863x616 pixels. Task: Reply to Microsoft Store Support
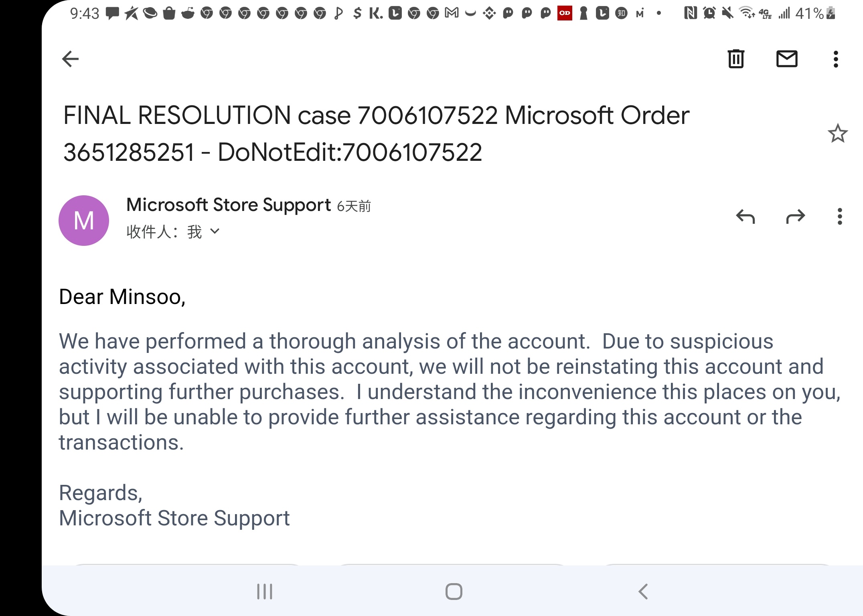[x=746, y=217]
